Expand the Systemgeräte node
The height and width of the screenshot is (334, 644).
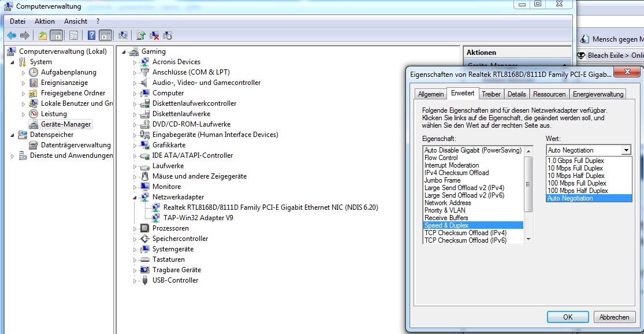tap(135, 250)
